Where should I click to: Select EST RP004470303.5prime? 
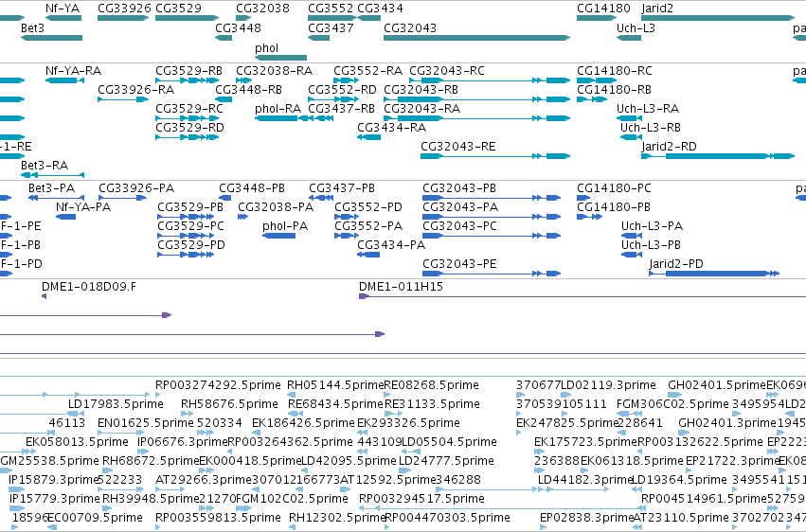coord(447,518)
